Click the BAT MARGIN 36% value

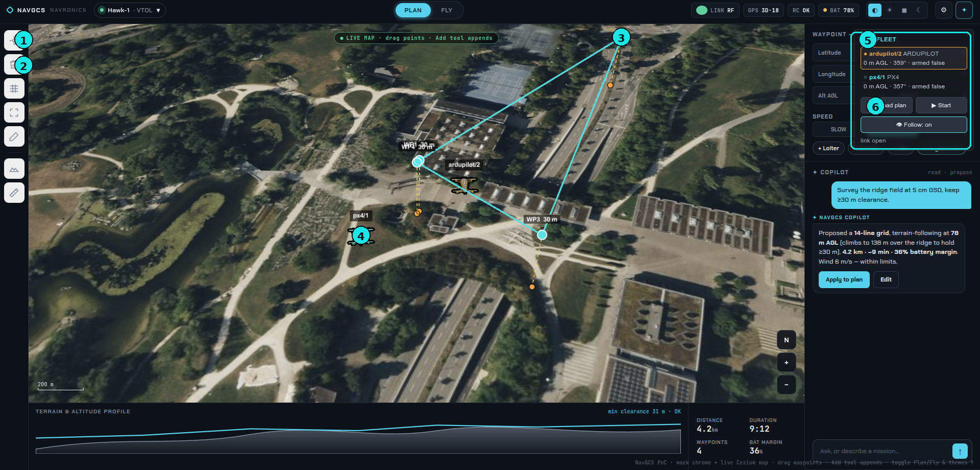(x=756, y=451)
